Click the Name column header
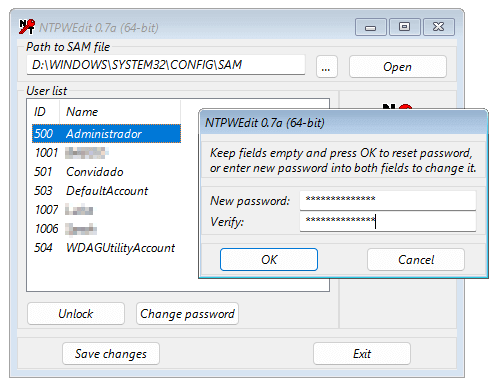 (x=120, y=112)
